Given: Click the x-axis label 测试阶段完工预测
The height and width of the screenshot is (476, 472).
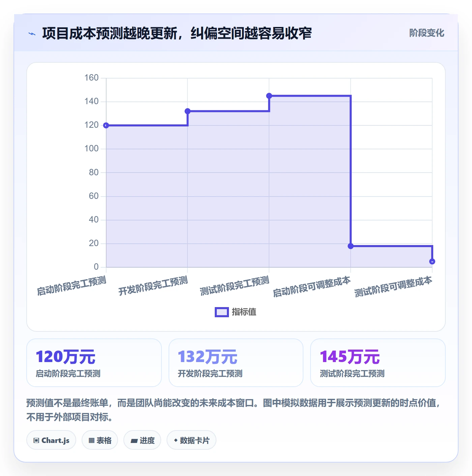Looking at the screenshot, I should [x=235, y=286].
